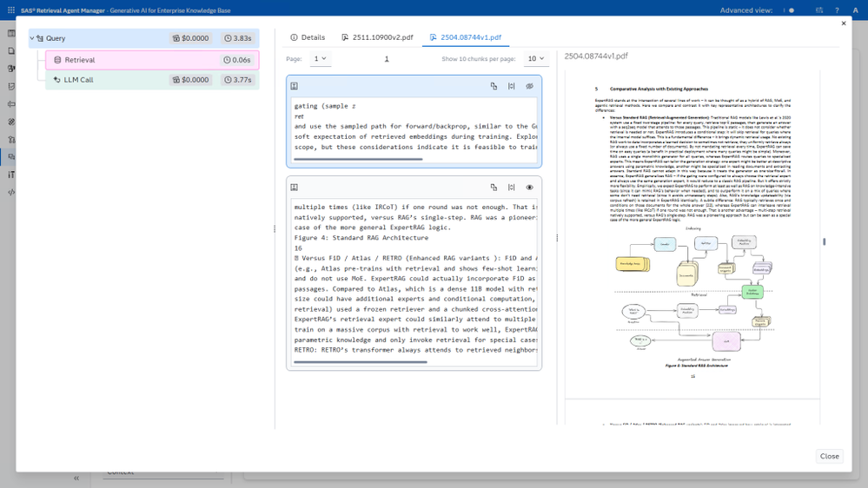Click the Retrieval database icon
The image size is (868, 488).
coord(57,60)
